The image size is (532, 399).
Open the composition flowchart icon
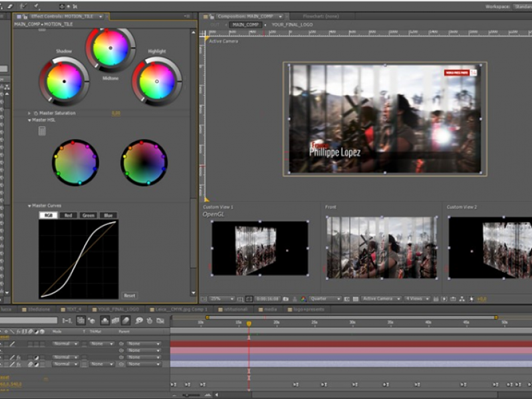[462, 299]
